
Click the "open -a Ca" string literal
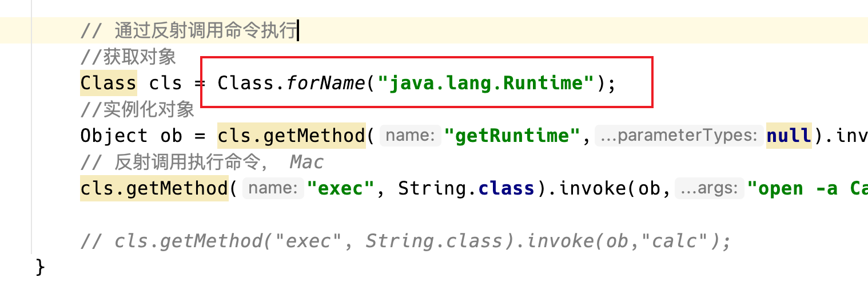click(x=807, y=188)
